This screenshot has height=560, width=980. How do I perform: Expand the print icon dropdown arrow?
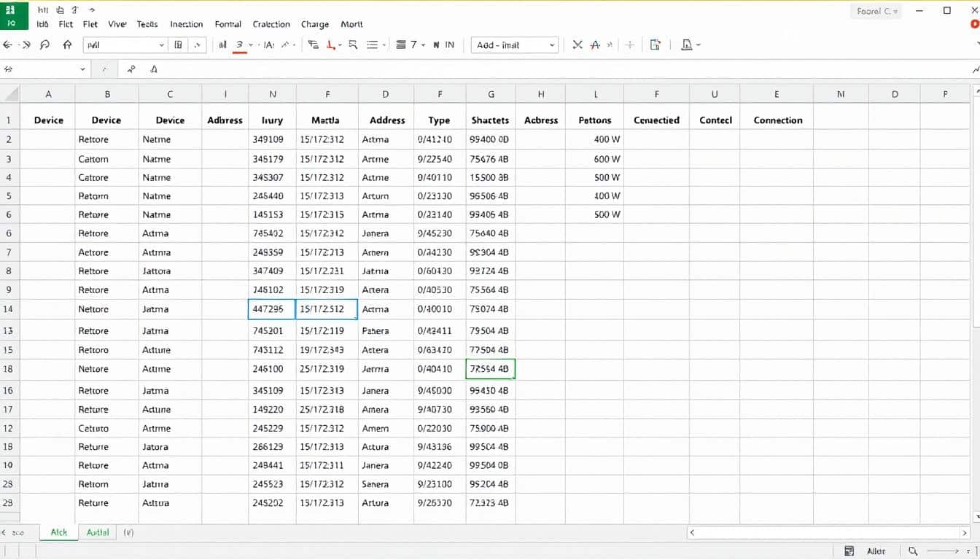[x=699, y=45]
